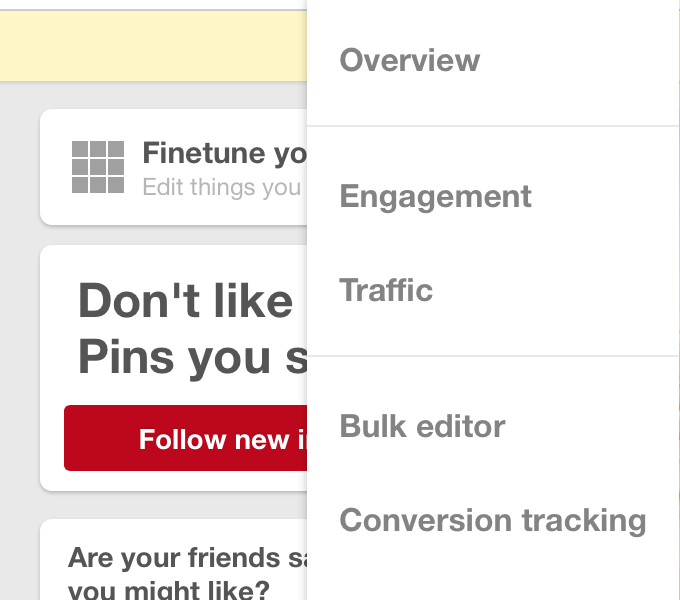Viewport: 680px width, 600px height.
Task: Choose the Traffic menu entry
Action: click(x=386, y=290)
